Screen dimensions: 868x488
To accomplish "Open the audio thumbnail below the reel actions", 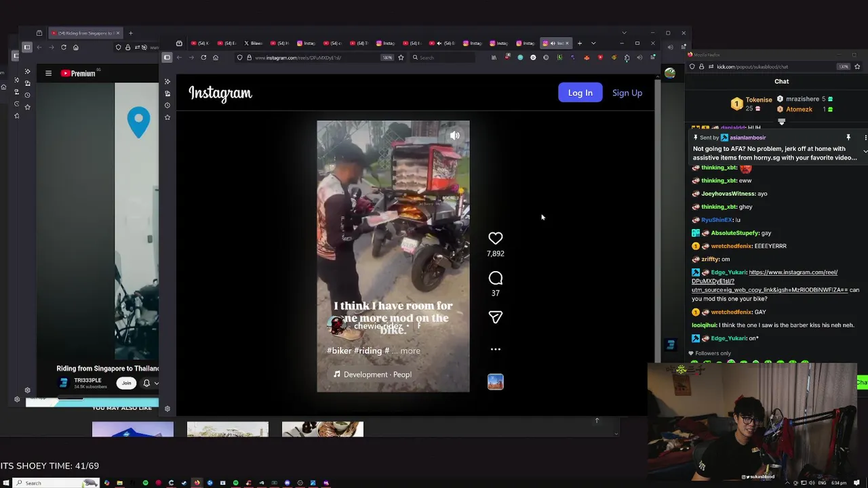I will pos(496,382).
